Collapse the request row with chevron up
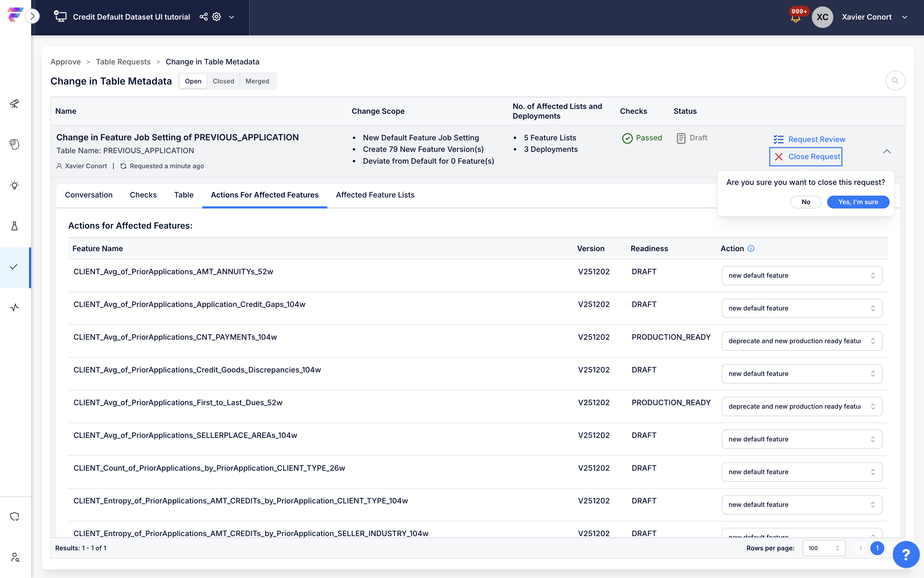 887,151
